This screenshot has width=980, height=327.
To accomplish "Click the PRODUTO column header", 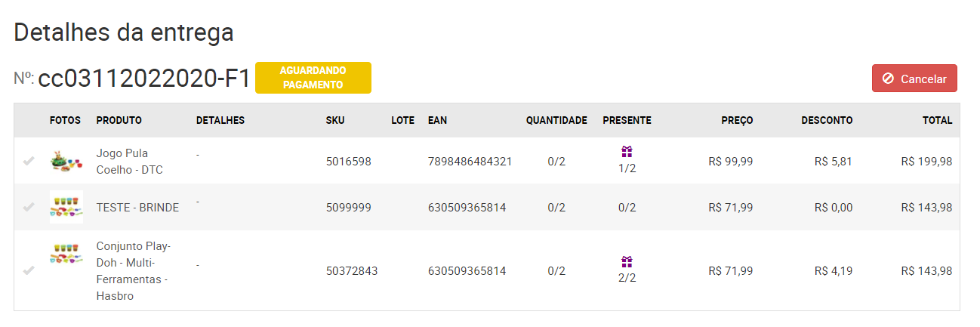I will click(119, 120).
